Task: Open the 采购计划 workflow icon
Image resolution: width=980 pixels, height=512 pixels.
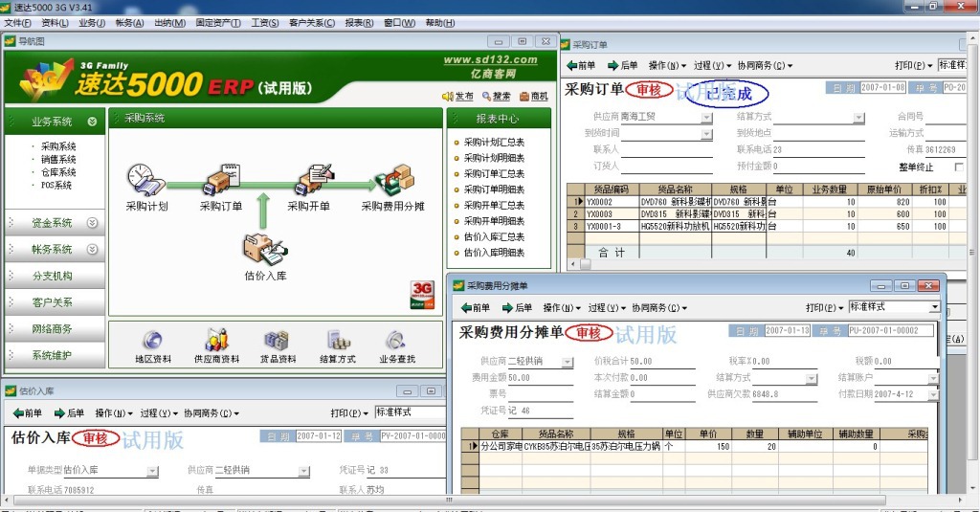Action: [x=146, y=181]
